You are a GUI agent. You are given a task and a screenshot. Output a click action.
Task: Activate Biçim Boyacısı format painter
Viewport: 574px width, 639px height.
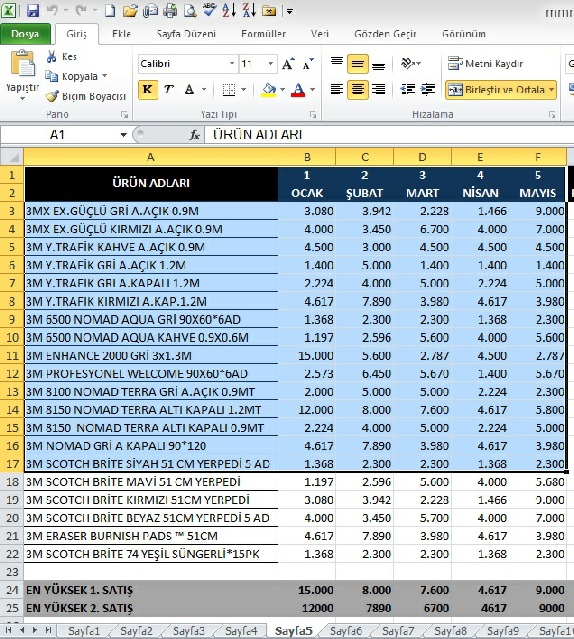coord(86,96)
